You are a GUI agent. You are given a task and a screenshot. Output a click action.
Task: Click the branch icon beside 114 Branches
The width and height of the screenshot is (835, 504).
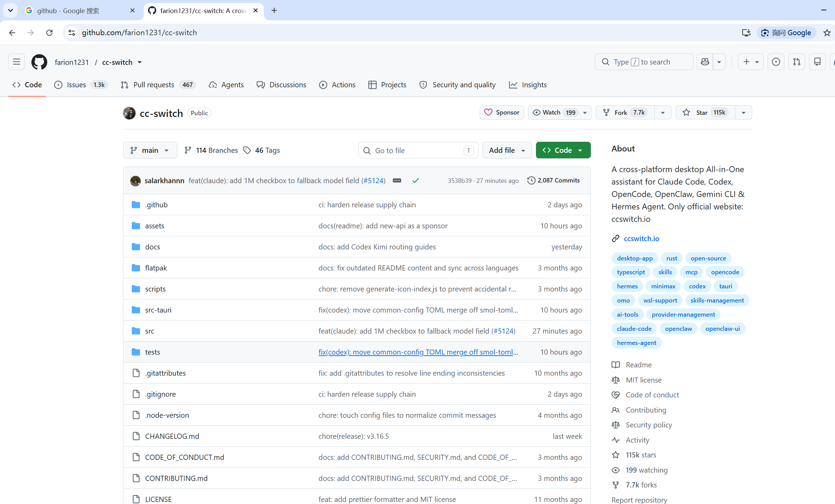pos(188,150)
